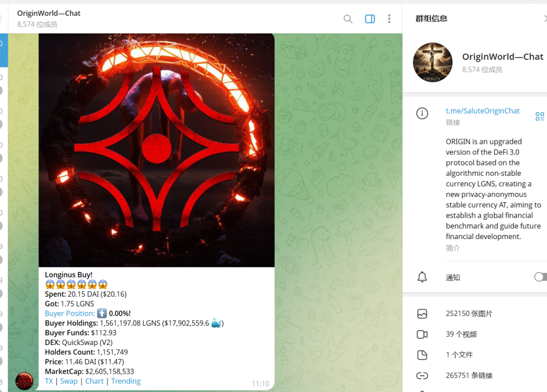Click the Buyer Position link
The width and height of the screenshot is (547, 392).
(70, 313)
